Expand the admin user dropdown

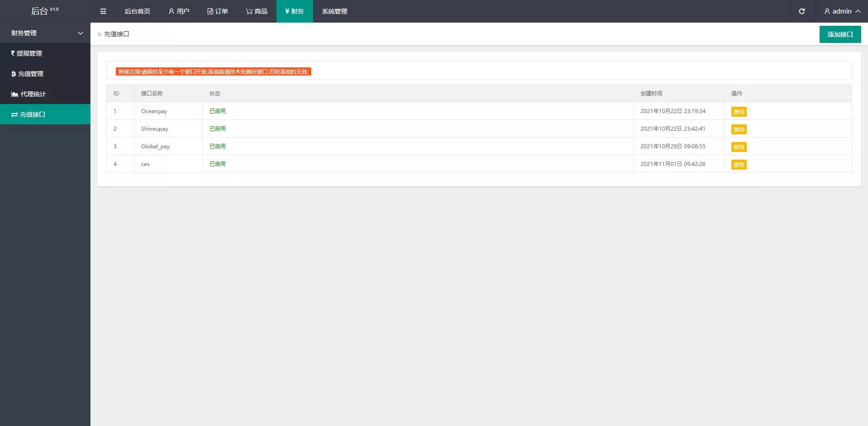pyautogui.click(x=842, y=11)
